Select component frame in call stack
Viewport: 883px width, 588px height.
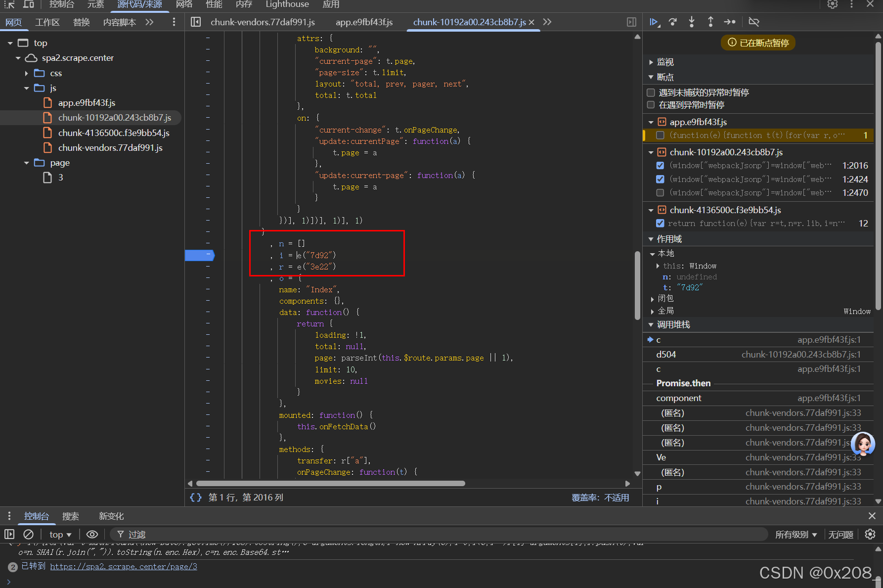coord(758,398)
